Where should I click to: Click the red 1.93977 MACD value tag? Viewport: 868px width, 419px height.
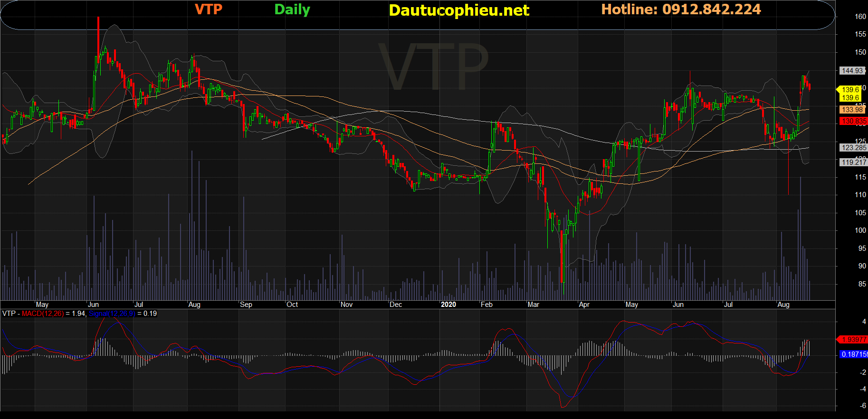[853, 340]
